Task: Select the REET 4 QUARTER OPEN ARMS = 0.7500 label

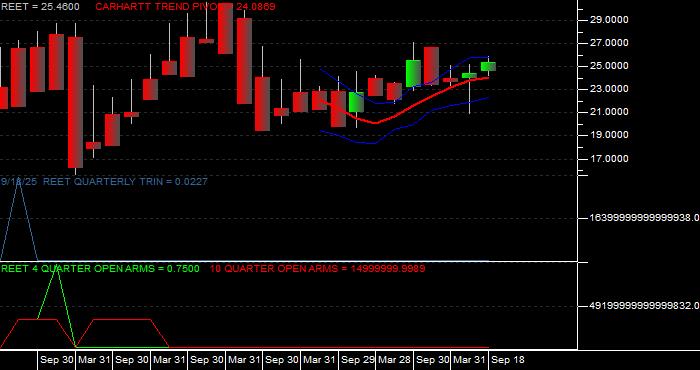Action: [x=100, y=269]
